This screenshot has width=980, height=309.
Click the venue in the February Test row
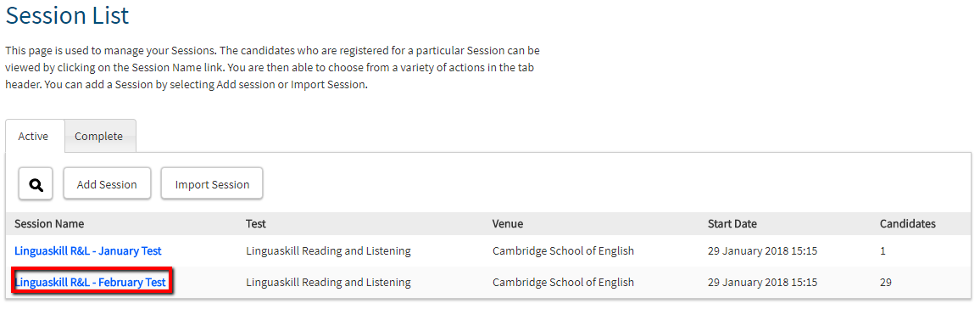click(x=563, y=282)
